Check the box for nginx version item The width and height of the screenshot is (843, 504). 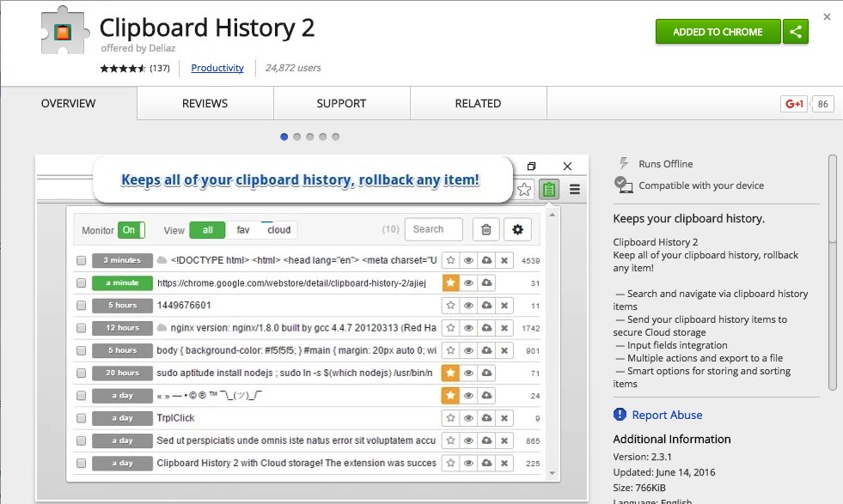tap(81, 328)
